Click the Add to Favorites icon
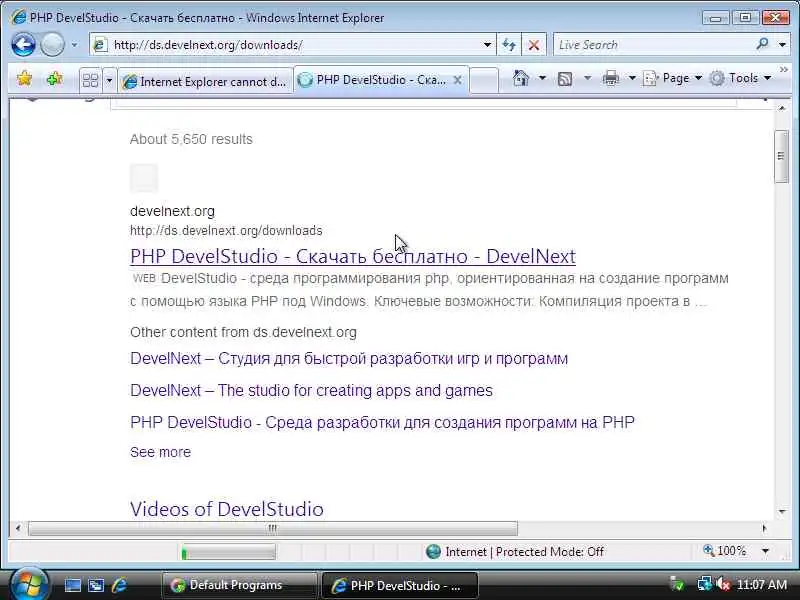 [x=54, y=79]
